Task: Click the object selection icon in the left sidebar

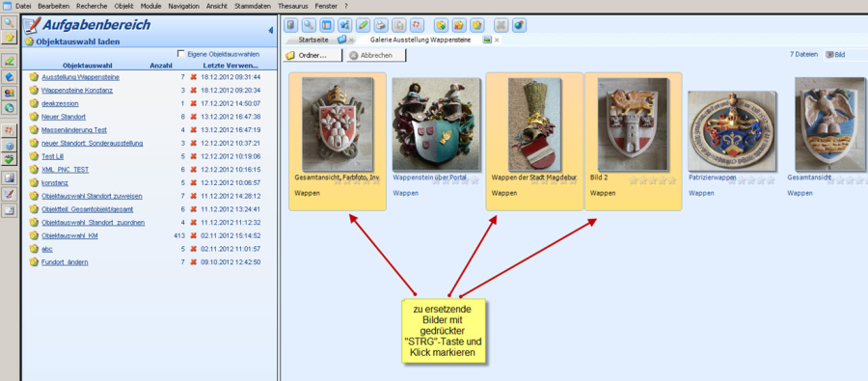Action: coord(9,38)
